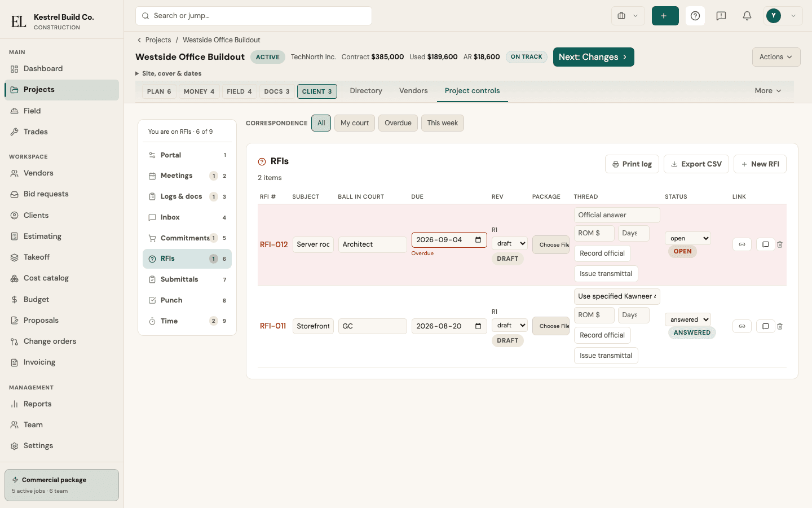
Task: Open Settings in the sidebar
Action: click(x=61, y=446)
